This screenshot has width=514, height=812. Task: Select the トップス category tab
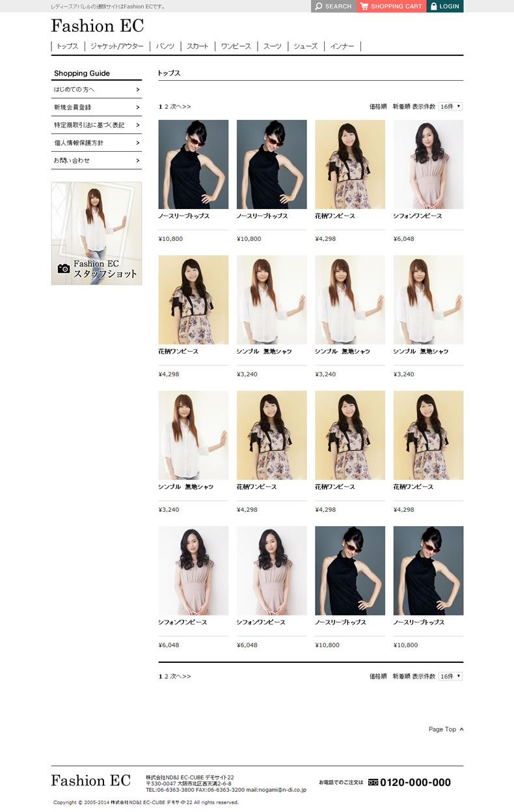(x=67, y=46)
